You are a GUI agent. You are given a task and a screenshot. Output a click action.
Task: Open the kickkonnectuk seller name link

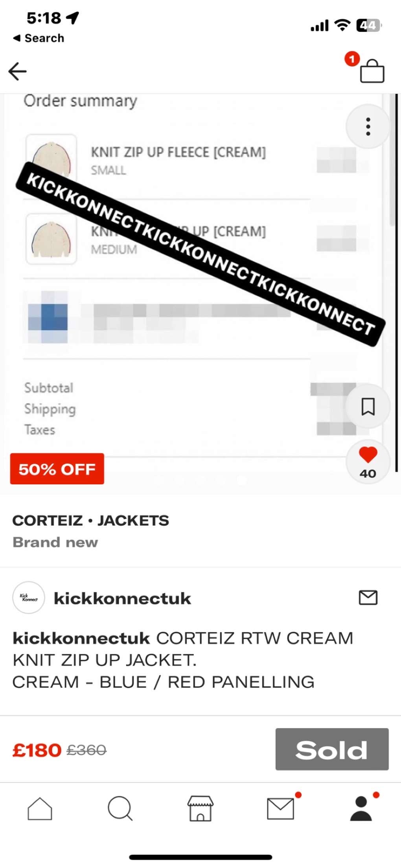click(x=122, y=598)
